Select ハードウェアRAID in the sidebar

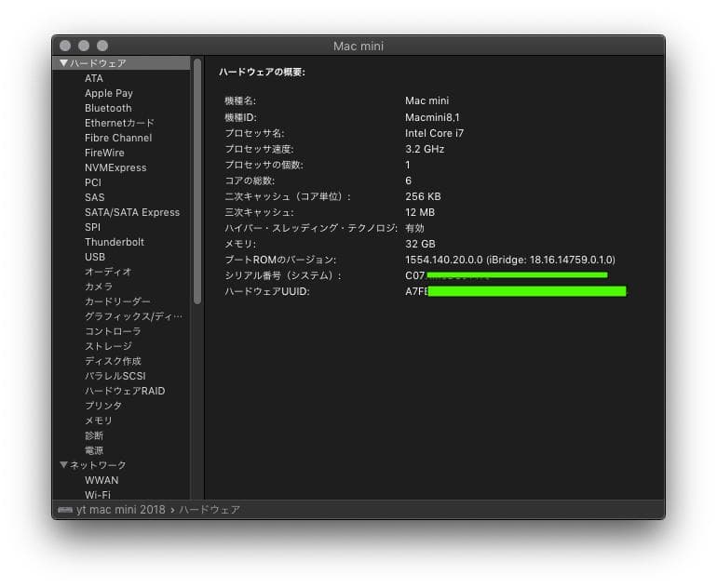125,391
